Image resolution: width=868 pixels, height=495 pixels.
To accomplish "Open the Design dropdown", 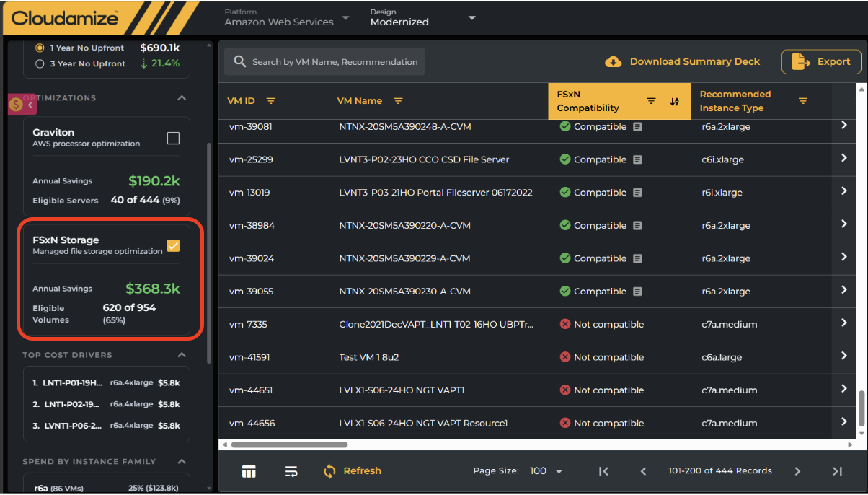I will tap(423, 18).
